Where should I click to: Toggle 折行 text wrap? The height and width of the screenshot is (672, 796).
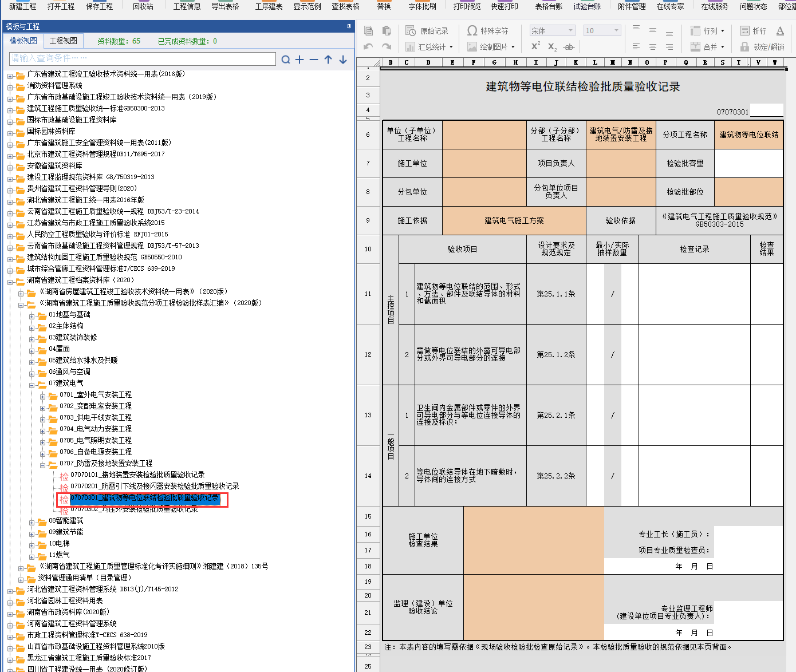point(753,31)
